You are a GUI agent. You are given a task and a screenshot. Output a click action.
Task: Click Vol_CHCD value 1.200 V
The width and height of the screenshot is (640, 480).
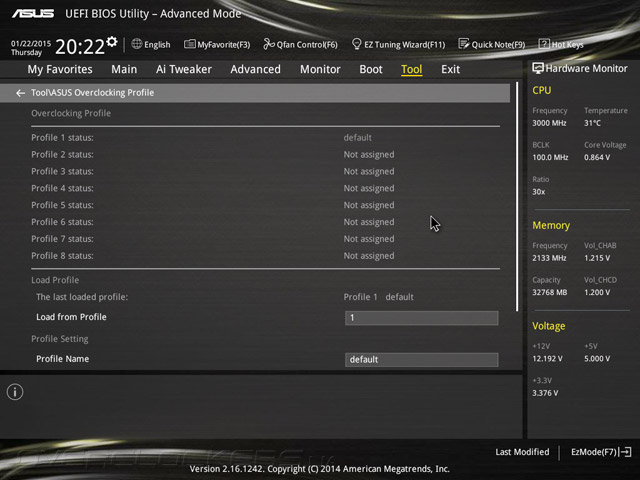tap(597, 293)
